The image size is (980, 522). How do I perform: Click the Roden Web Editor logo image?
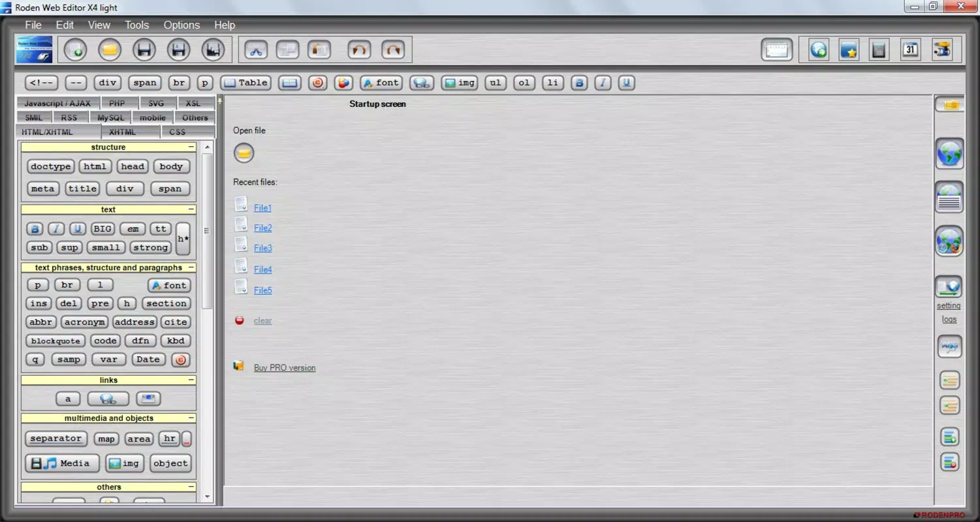(35, 50)
